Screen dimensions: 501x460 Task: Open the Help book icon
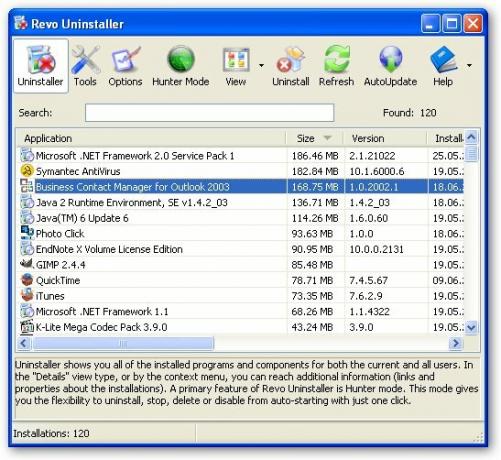(443, 66)
